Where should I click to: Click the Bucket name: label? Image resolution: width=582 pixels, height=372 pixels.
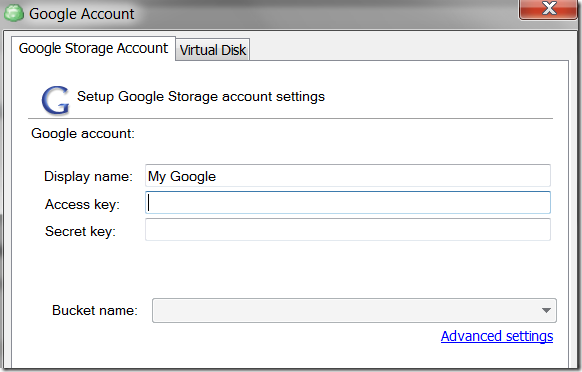[x=95, y=310]
